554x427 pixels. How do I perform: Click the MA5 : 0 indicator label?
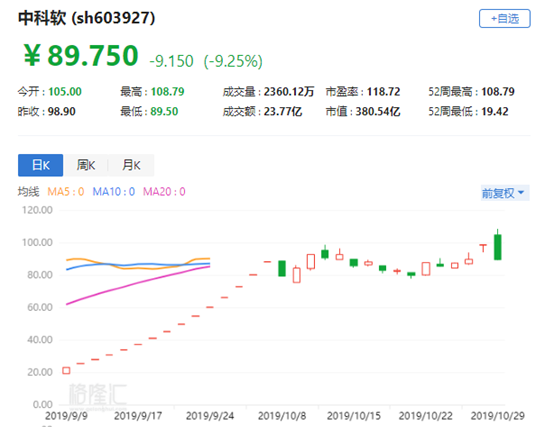[66, 192]
